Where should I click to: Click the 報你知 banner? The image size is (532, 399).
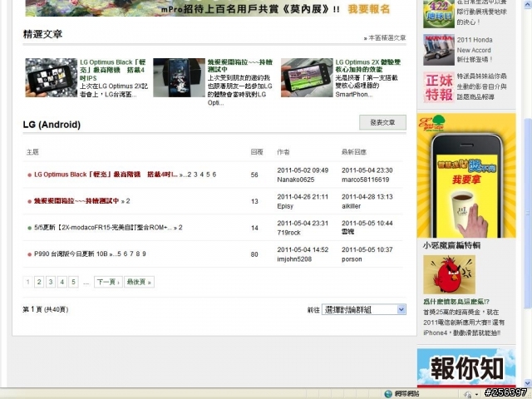pyautogui.click(x=466, y=367)
